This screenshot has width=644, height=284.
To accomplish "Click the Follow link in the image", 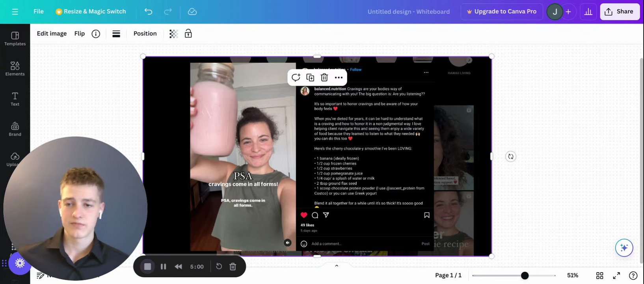I will click(x=356, y=69).
